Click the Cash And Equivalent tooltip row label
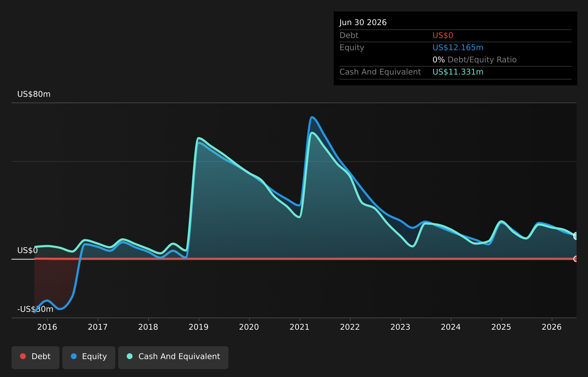 coord(380,72)
